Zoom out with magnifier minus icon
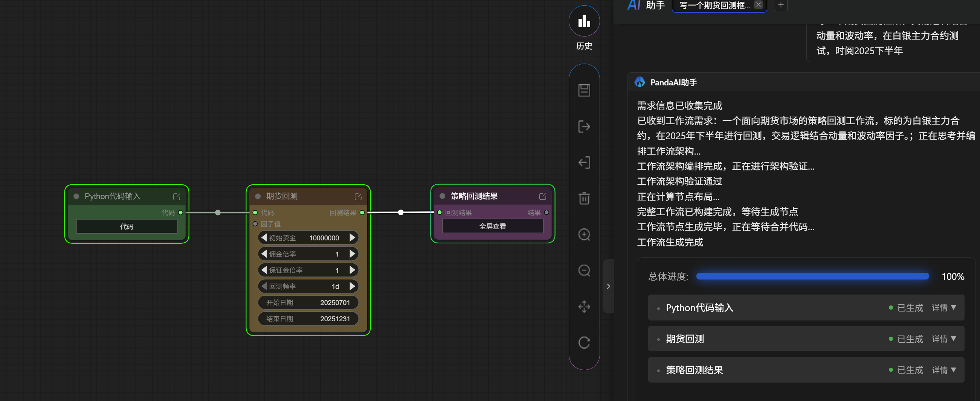The height and width of the screenshot is (401, 980). click(x=584, y=270)
